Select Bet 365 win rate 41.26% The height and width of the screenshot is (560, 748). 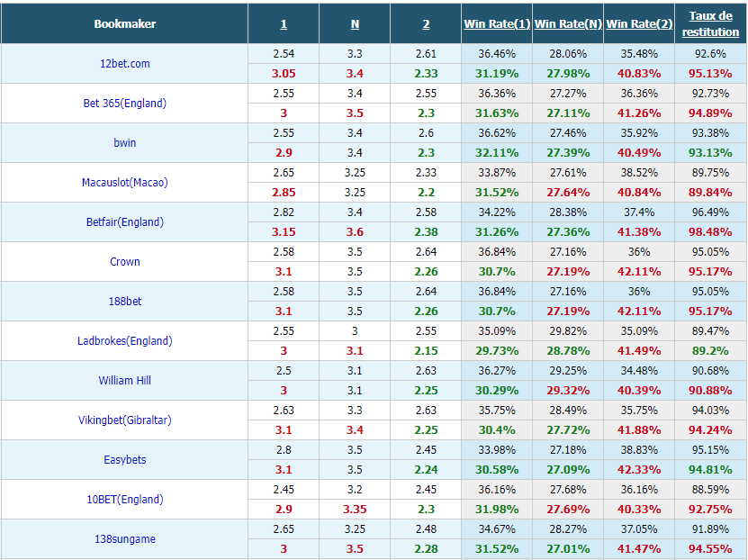pos(639,113)
